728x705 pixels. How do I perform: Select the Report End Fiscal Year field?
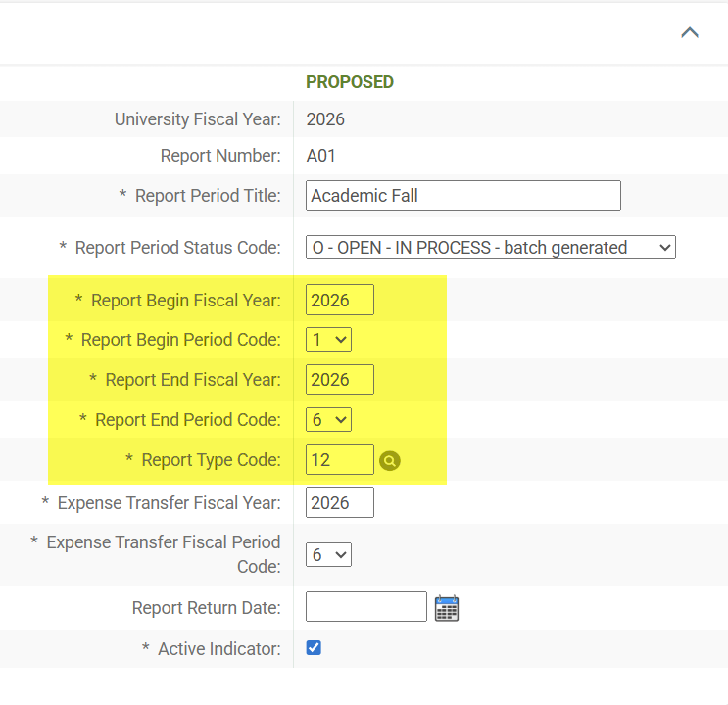point(339,380)
